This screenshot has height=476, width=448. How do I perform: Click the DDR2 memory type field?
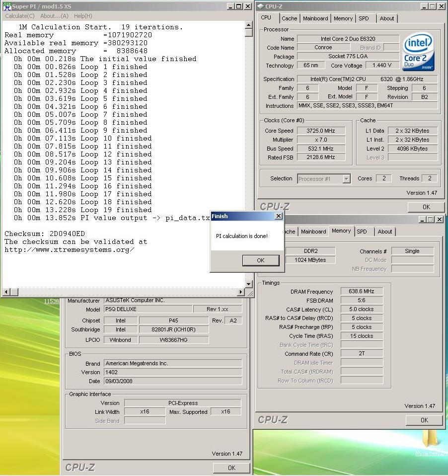pos(310,251)
